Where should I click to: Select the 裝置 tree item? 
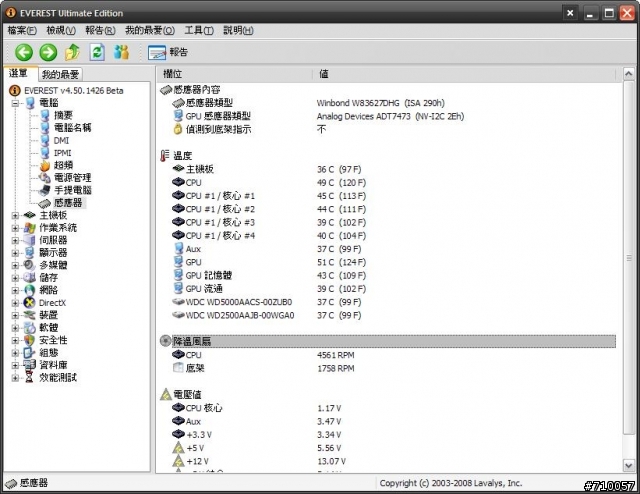49,315
